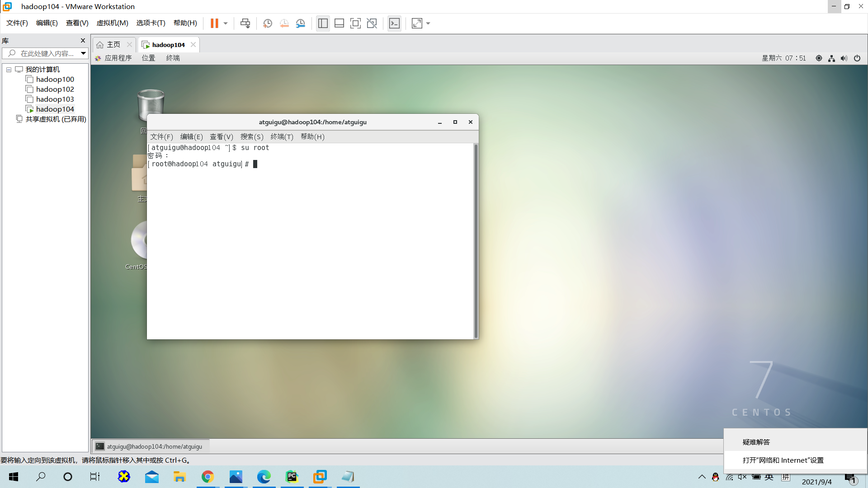Select hadoop102 in the sidebar
This screenshot has height=488, width=868.
coord(55,89)
